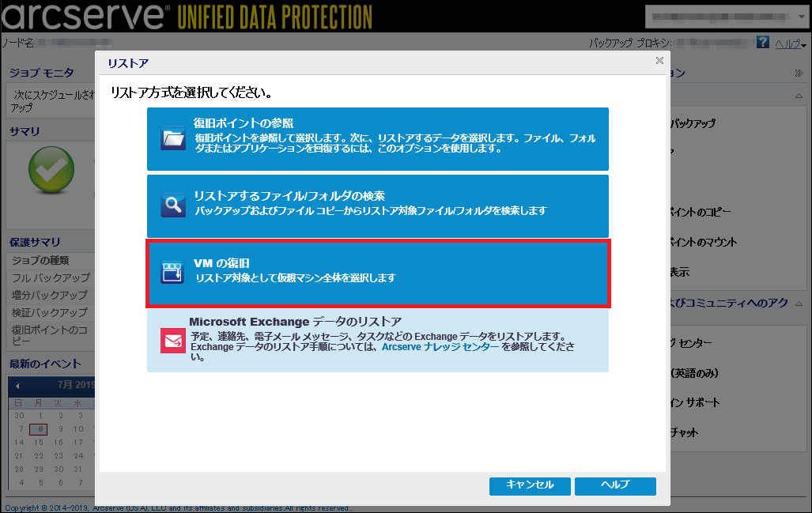Click the ポイントのコピー item in right panel
Viewport: 812px width, 513px height.
pyautogui.click(x=701, y=213)
